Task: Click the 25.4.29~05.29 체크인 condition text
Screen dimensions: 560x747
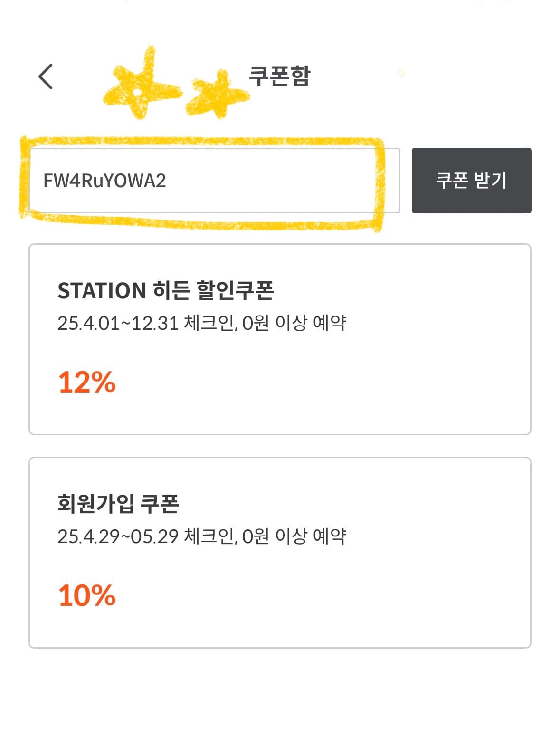Action: pos(145,537)
